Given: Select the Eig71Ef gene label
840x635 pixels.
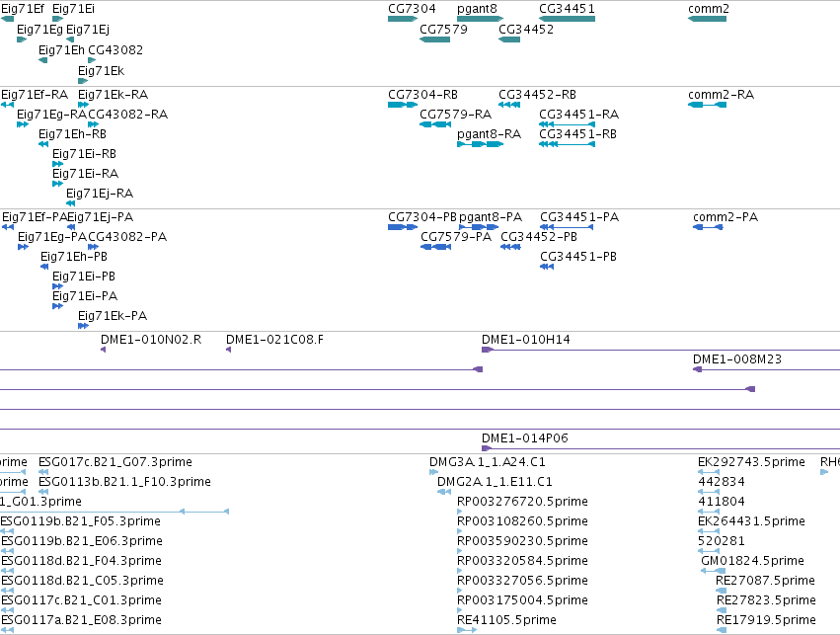Looking at the screenshot, I should [23, 9].
